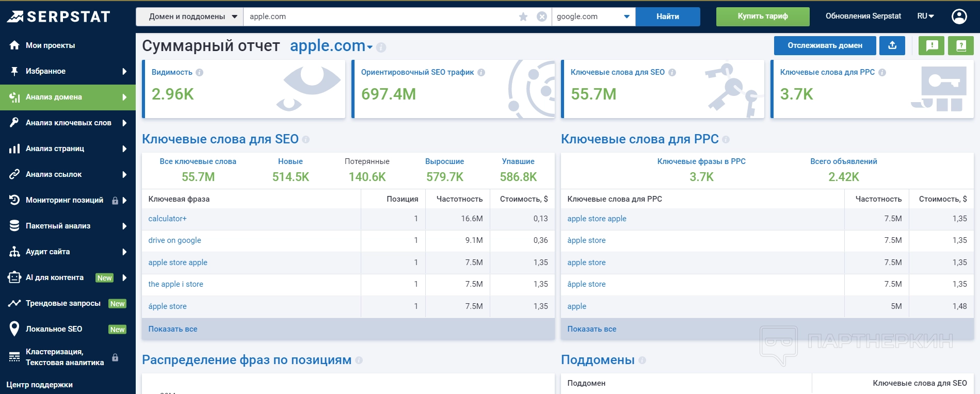Clear the apple.com search field
Viewport: 980px width, 394px height.
pyautogui.click(x=542, y=17)
